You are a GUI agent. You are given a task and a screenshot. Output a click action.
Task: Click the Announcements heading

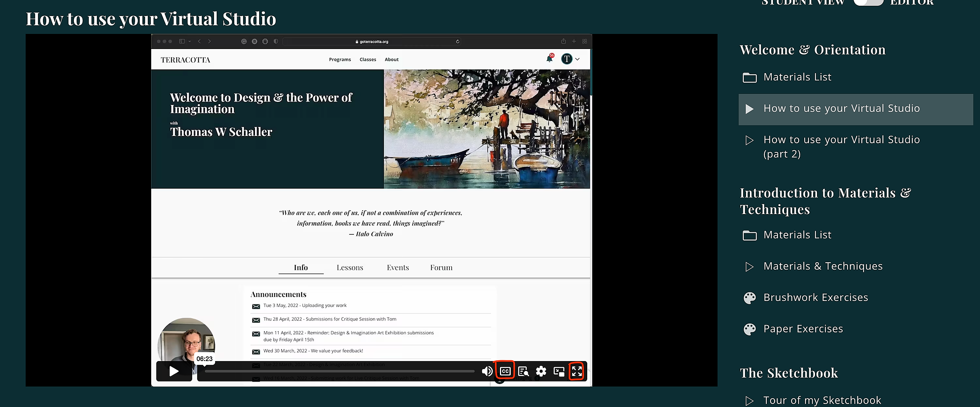click(278, 294)
